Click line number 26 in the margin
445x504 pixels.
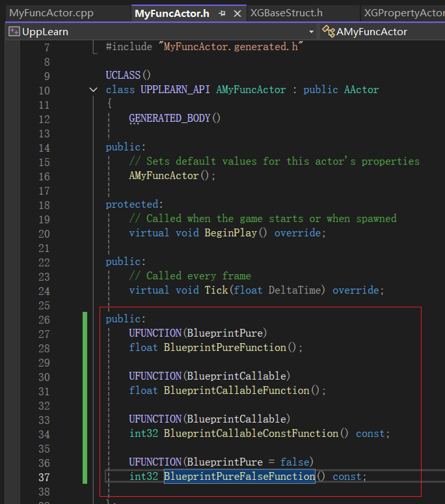[44, 320]
